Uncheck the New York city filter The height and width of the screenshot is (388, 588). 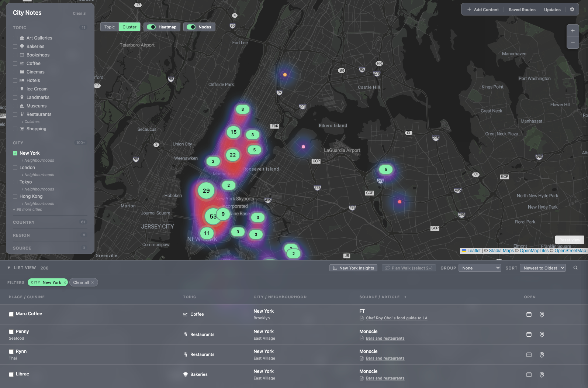pyautogui.click(x=15, y=153)
